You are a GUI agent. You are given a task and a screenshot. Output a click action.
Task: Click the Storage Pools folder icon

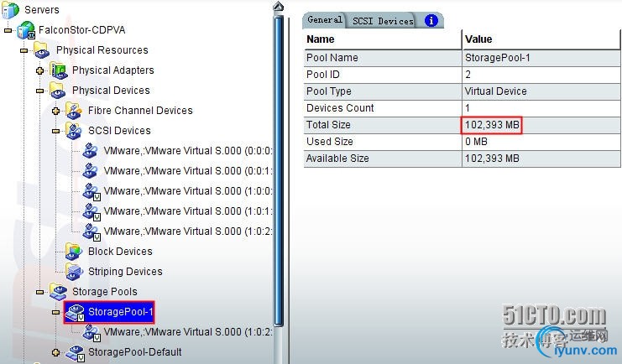58,292
